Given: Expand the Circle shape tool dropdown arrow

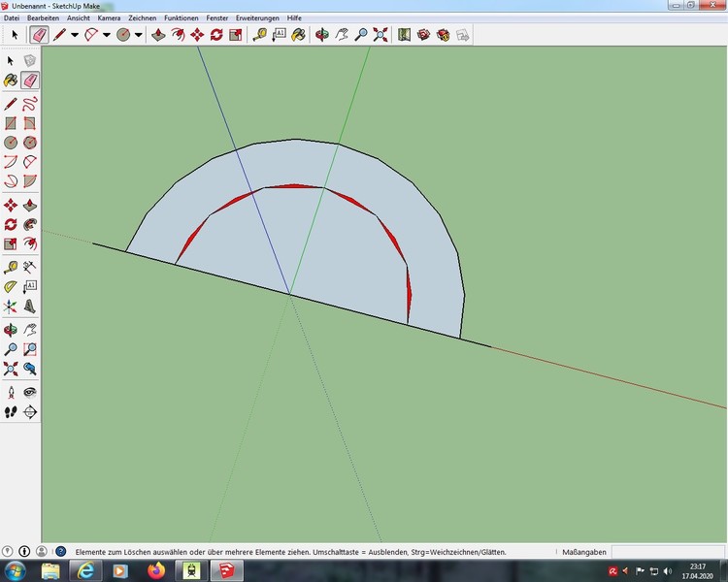Looking at the screenshot, I should tap(139, 35).
